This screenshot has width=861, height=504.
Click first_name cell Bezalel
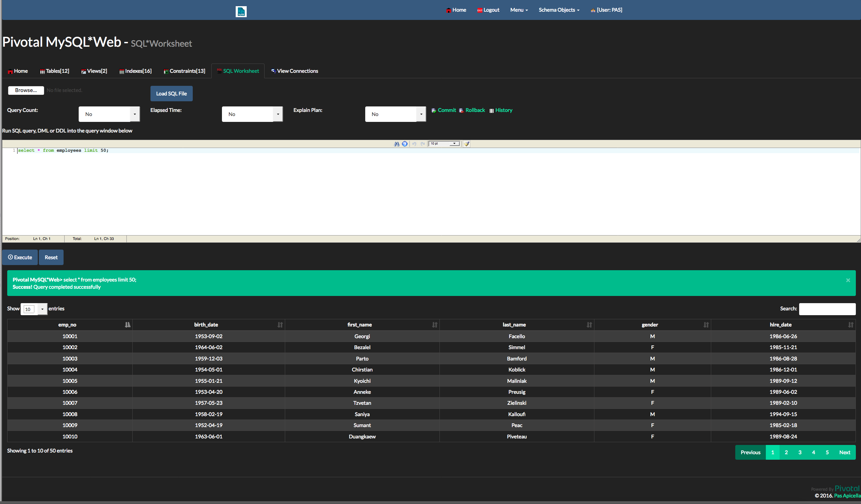click(x=362, y=347)
